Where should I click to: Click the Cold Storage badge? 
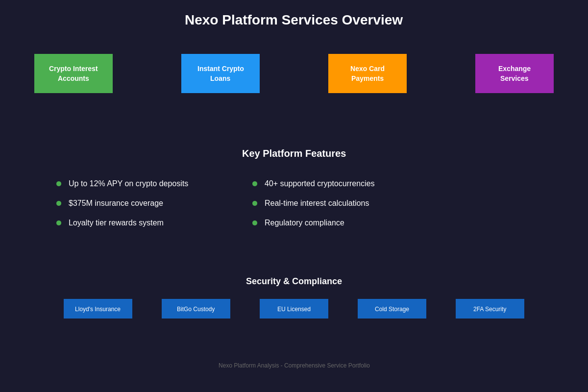click(392, 309)
